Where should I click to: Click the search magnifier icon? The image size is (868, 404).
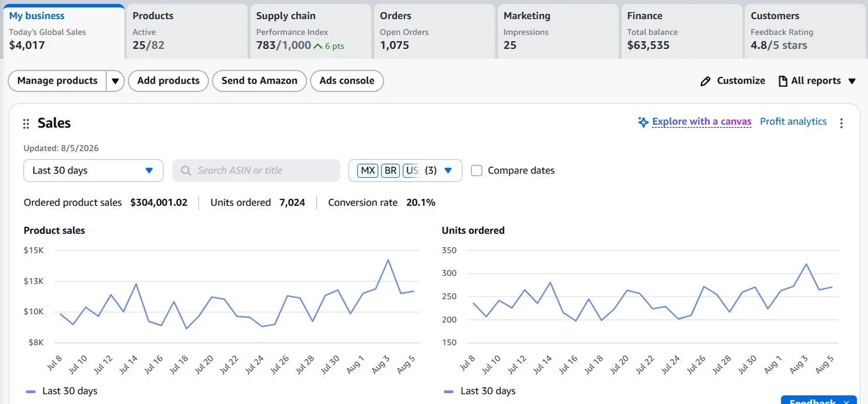coord(185,170)
